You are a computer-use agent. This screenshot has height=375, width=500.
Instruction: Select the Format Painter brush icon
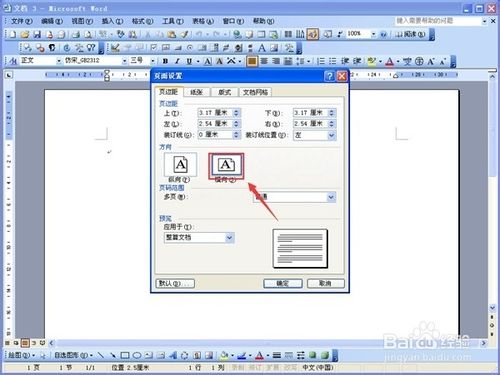pyautogui.click(x=184, y=34)
